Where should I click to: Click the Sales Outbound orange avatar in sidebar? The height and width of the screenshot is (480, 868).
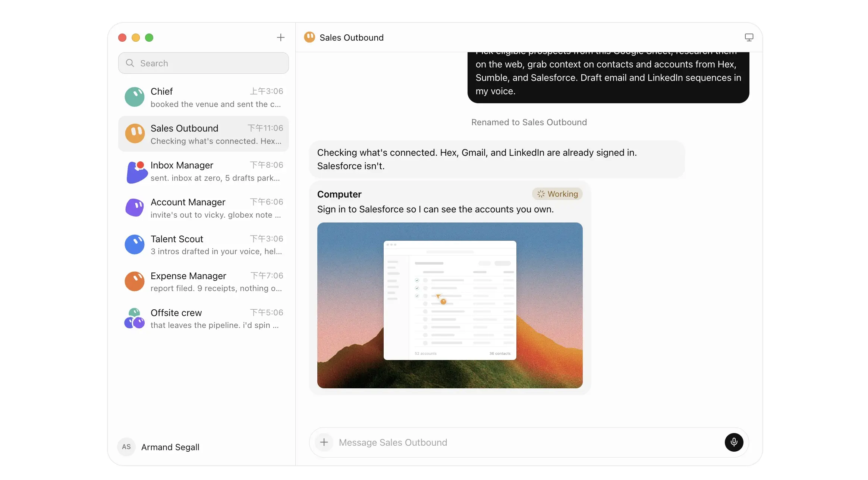pyautogui.click(x=135, y=134)
